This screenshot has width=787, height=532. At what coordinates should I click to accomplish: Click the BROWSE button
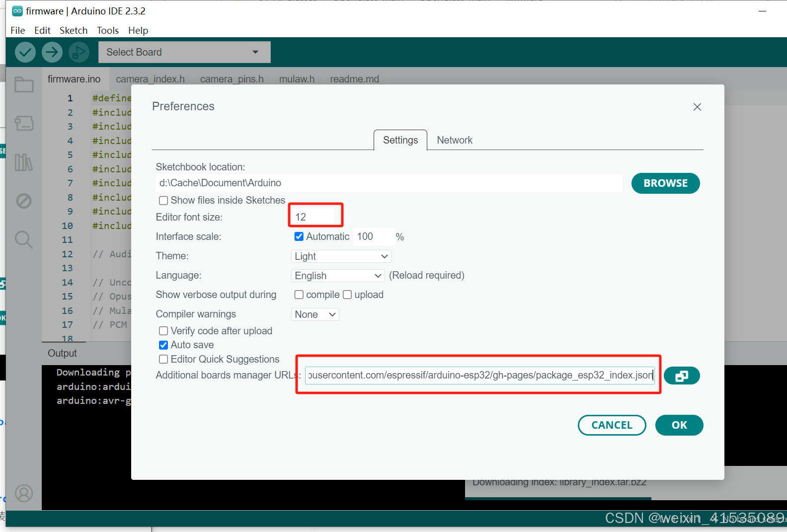[665, 183]
